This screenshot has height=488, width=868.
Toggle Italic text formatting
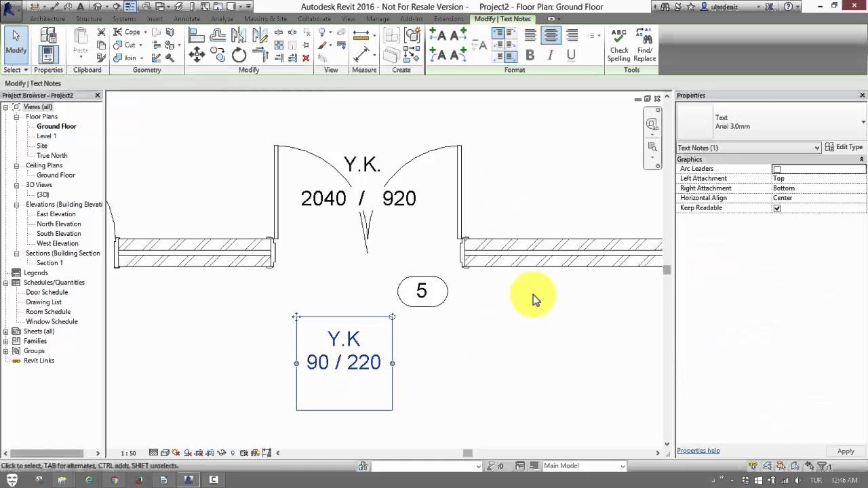[x=551, y=56]
